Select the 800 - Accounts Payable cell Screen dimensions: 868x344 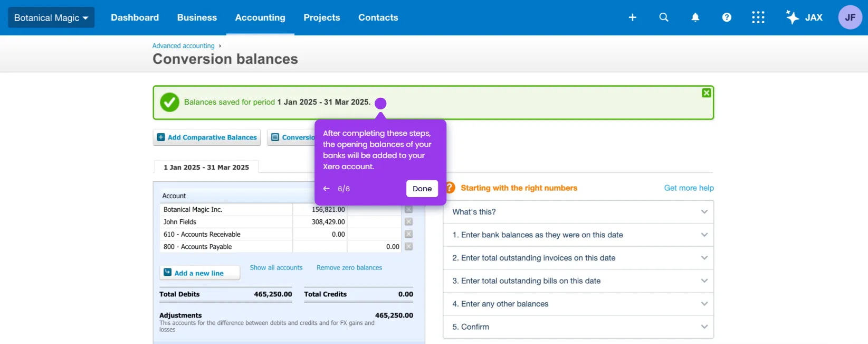click(x=226, y=246)
